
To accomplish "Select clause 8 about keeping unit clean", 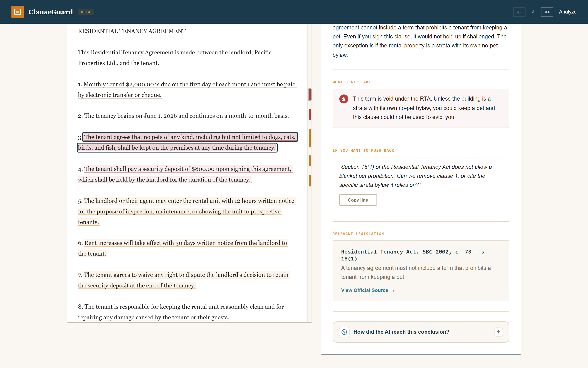I will [x=181, y=312].
